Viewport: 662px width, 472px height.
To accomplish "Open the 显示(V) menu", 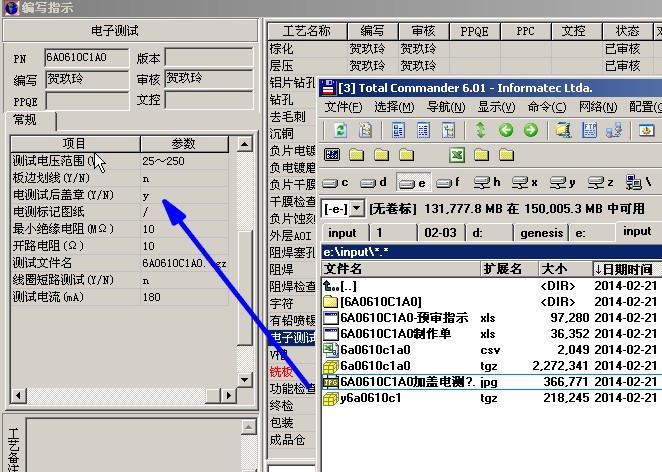I will [496, 107].
